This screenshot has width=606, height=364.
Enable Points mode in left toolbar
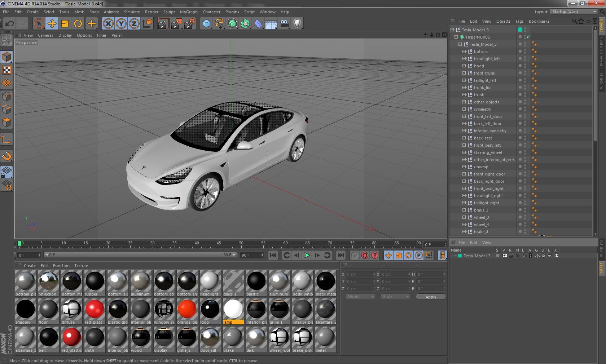(x=7, y=96)
